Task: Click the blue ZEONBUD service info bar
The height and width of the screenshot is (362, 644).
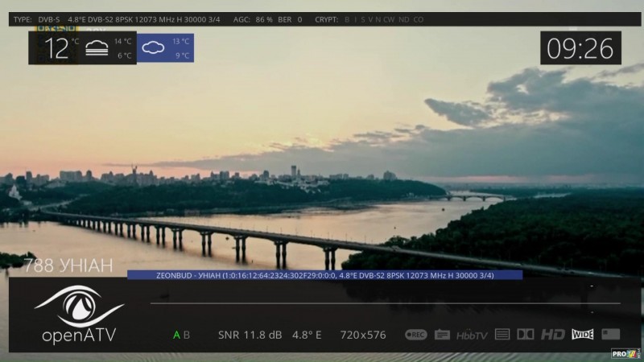Action: click(x=324, y=275)
